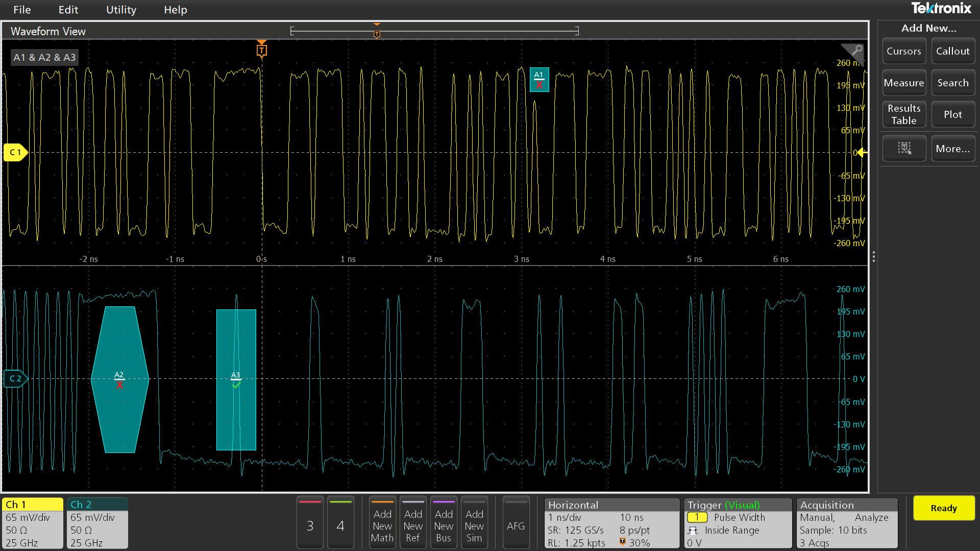Open the Edit menu
The height and width of the screenshot is (551, 980).
click(68, 10)
